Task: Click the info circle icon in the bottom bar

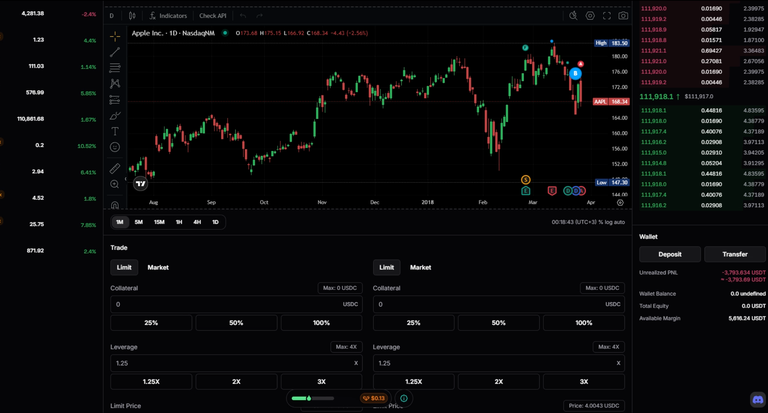Action: 404,398
